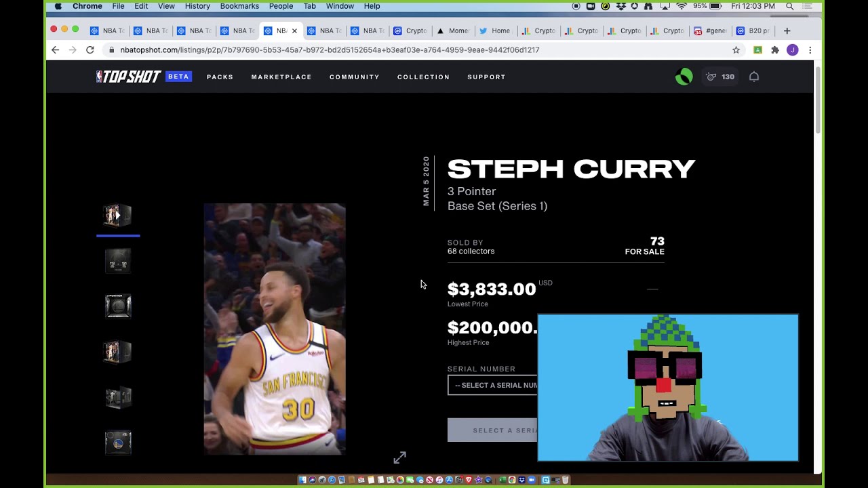Image resolution: width=868 pixels, height=488 pixels.
Task: Open the green profile avatar icon
Action: (x=684, y=77)
